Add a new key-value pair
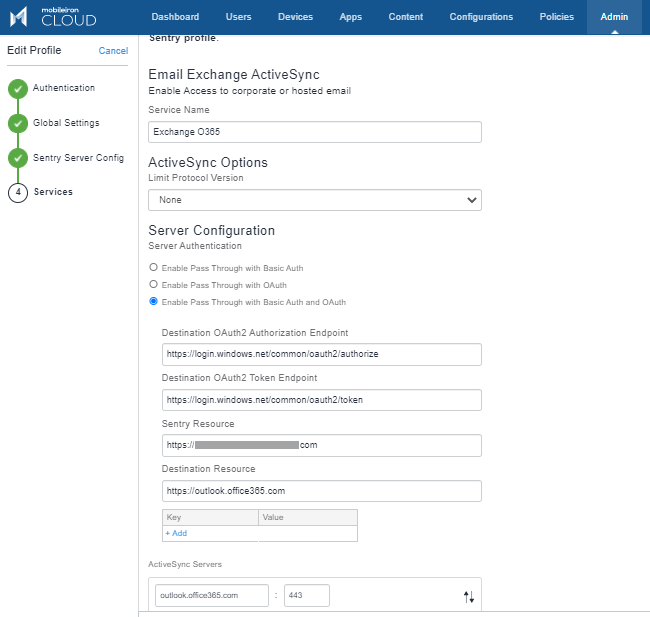 [x=176, y=533]
